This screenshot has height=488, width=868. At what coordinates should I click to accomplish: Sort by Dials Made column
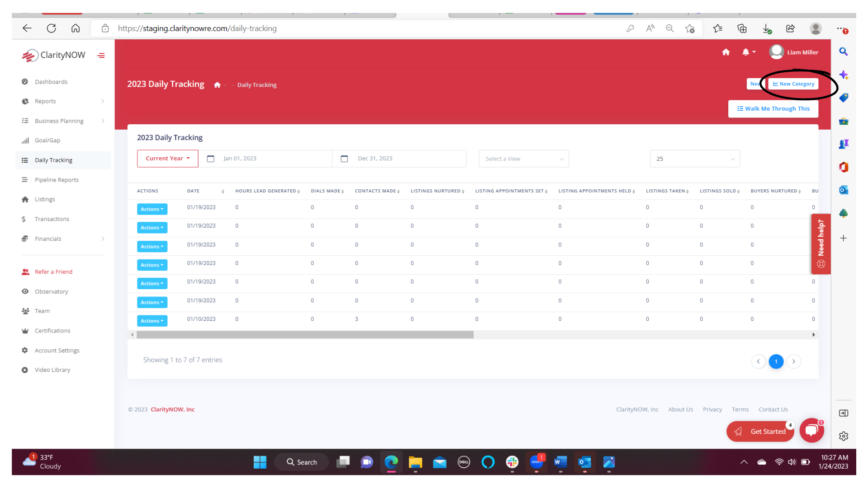[x=327, y=191]
